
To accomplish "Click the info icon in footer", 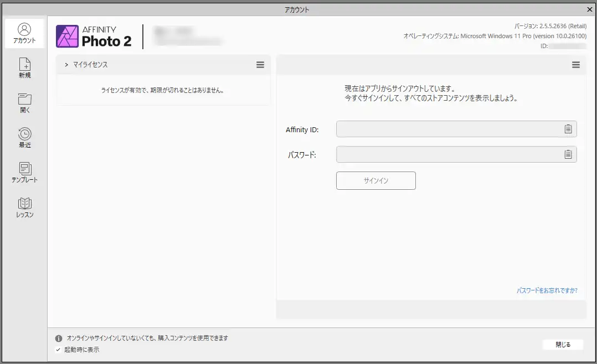I will click(59, 338).
